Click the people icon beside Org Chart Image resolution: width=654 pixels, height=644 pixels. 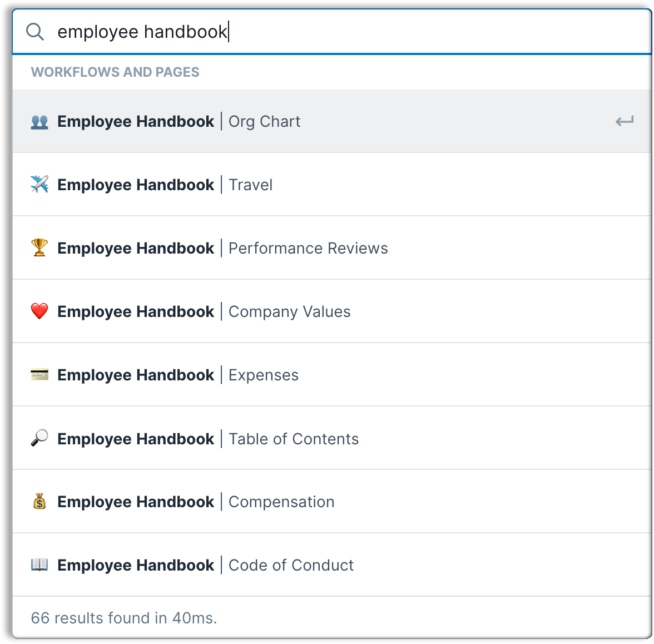39,122
